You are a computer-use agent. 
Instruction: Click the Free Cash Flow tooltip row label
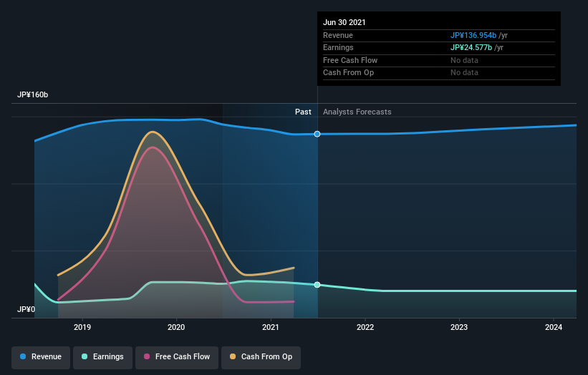click(x=350, y=60)
